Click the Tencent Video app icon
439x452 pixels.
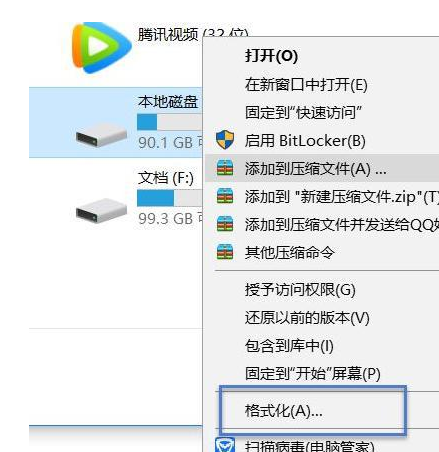[102, 48]
